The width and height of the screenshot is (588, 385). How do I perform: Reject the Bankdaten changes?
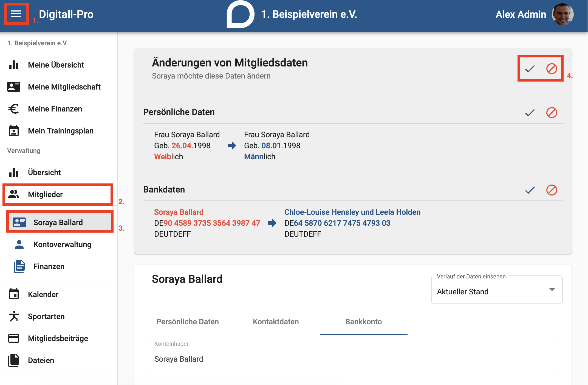coord(552,190)
